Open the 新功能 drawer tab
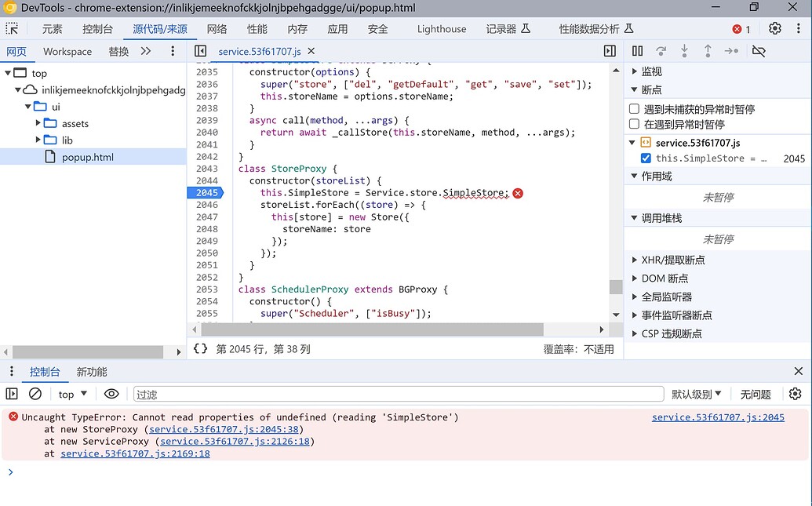This screenshot has width=812, height=506. pyautogui.click(x=92, y=372)
